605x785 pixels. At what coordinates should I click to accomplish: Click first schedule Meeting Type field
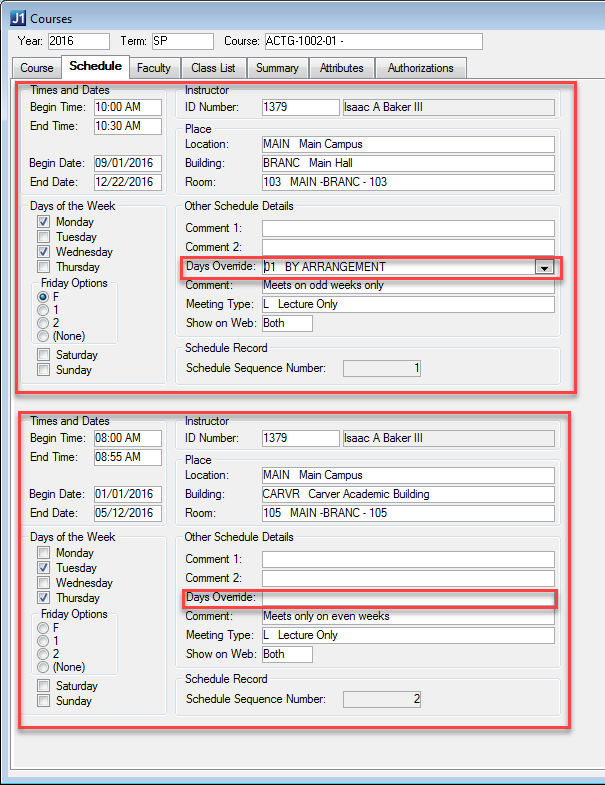coord(408,304)
